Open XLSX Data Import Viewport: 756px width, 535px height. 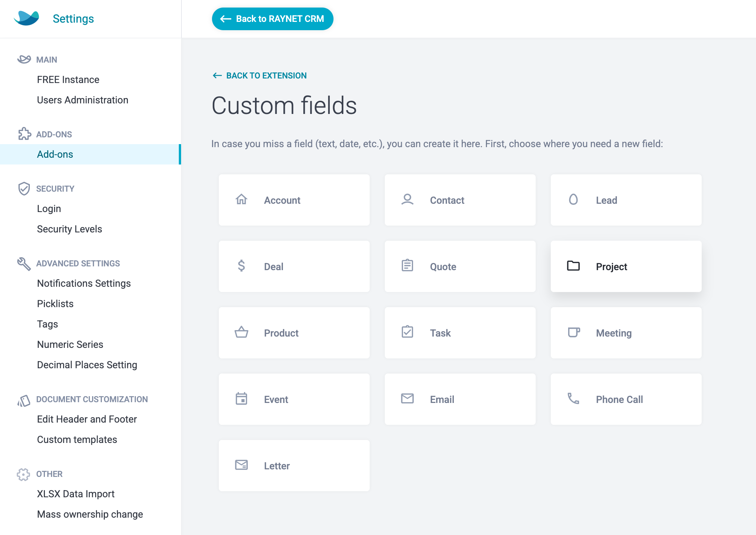(x=76, y=494)
